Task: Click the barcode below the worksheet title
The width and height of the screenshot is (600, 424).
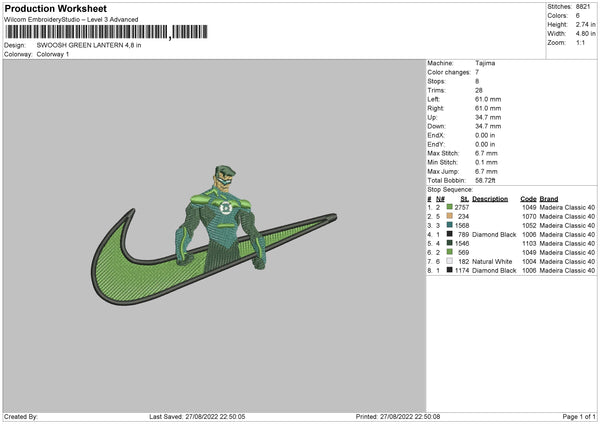Action: pos(106,32)
